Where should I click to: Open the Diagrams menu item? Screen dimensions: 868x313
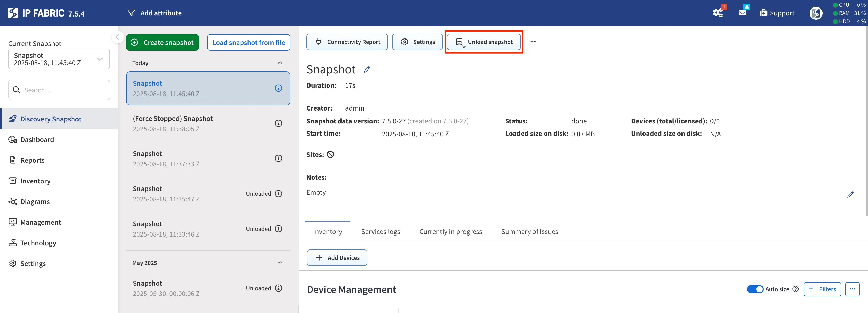[35, 201]
